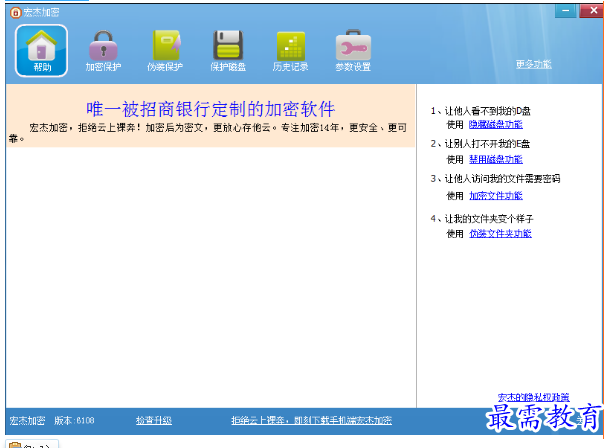Screen dimensions: 610x448
Task: Click the 更多功能 link
Action: click(x=533, y=64)
